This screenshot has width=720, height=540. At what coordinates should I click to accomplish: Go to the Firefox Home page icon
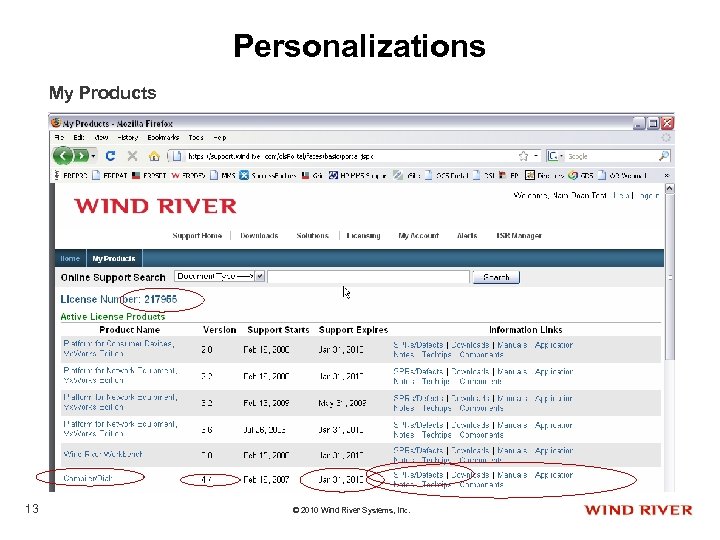[x=154, y=156]
